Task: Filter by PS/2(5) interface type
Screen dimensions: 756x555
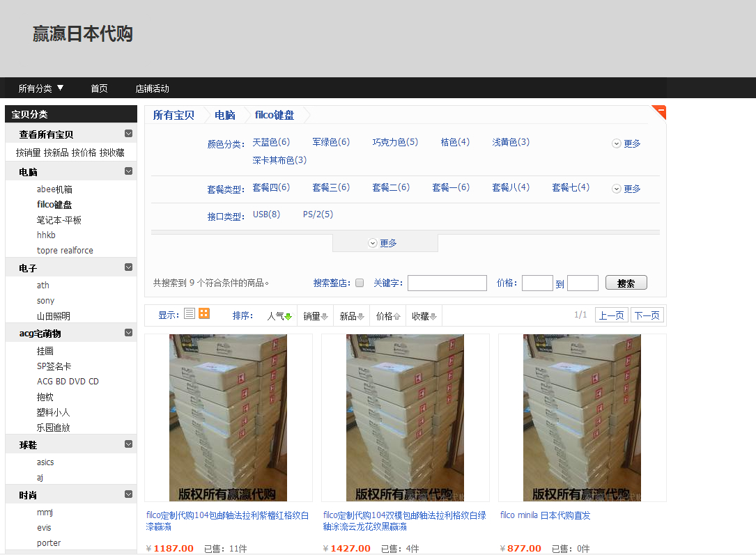Action: [x=318, y=214]
